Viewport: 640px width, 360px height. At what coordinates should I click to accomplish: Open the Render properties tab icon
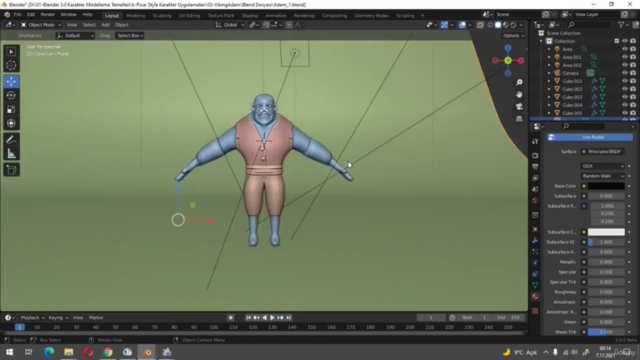click(535, 156)
